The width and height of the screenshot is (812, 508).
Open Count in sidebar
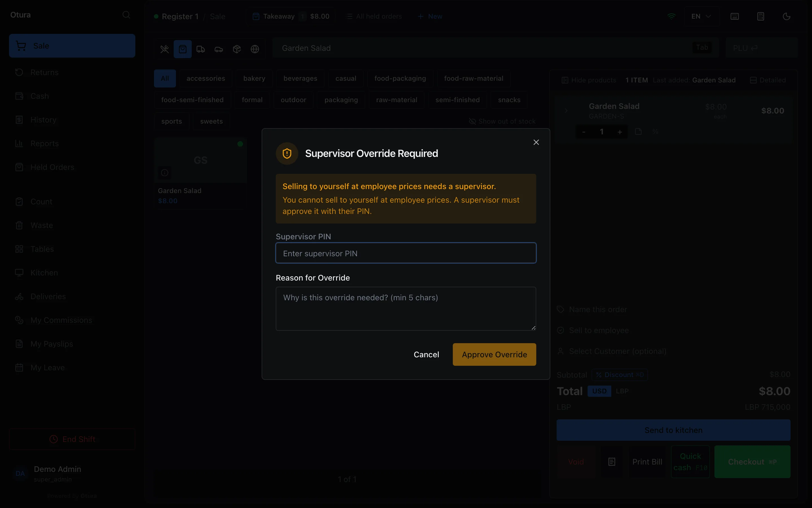(x=72, y=202)
